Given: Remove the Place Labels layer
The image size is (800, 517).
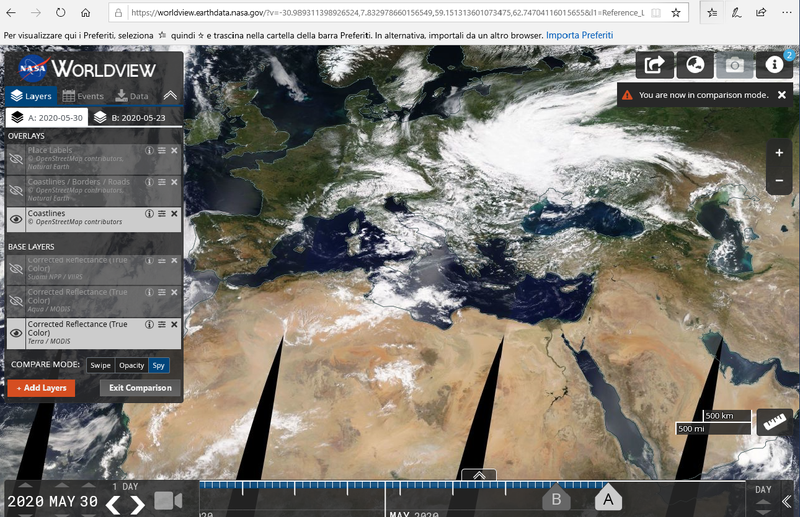Looking at the screenshot, I should point(174,151).
